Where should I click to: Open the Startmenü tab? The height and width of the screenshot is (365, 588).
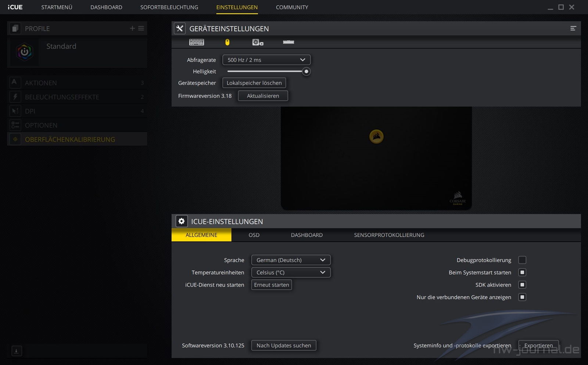point(57,7)
